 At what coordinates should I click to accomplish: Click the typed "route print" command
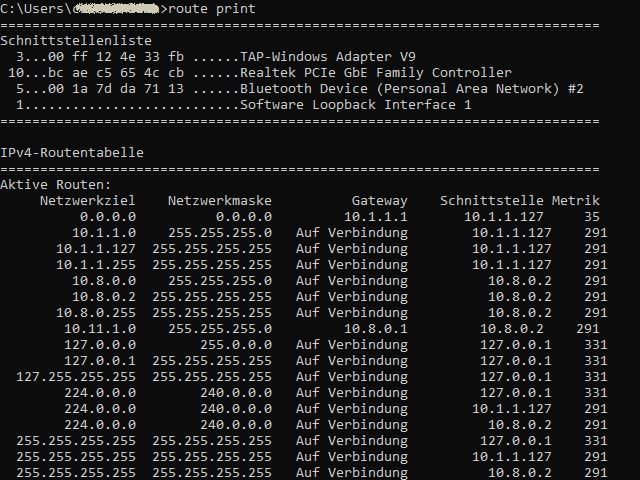(x=213, y=9)
